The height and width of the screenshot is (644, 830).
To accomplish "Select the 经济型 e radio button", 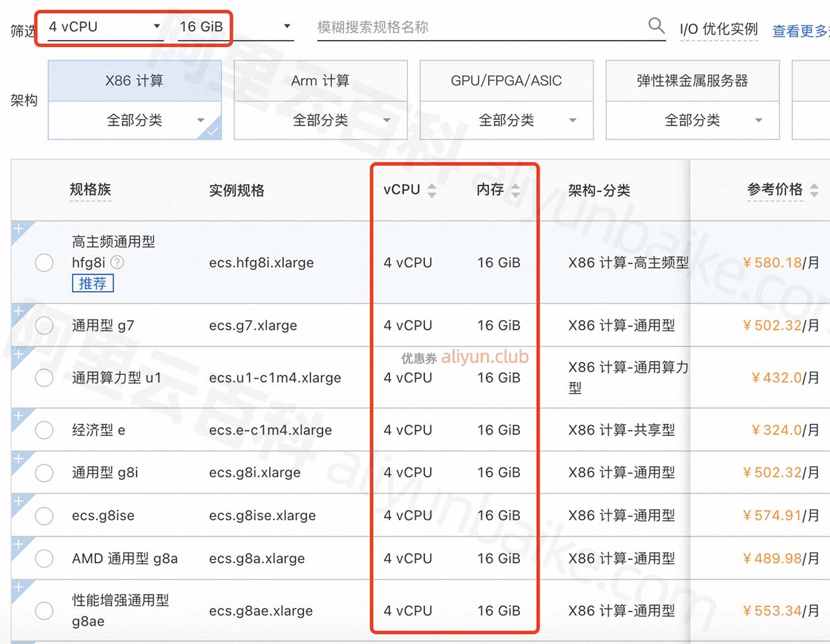I will (44, 430).
